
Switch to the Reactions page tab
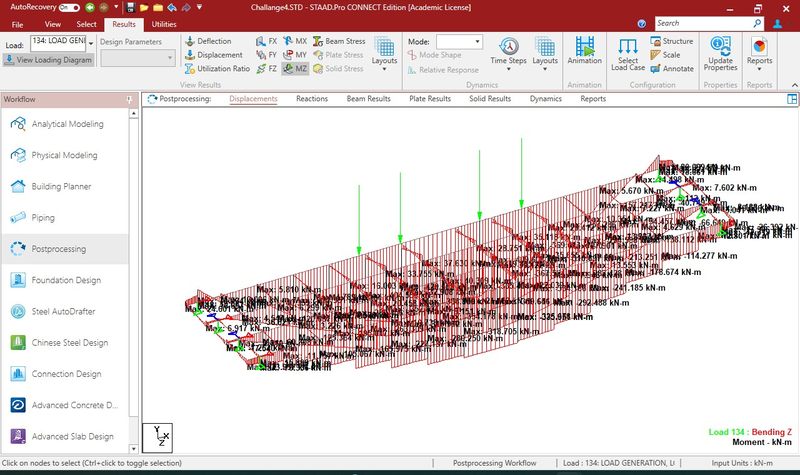[312, 99]
